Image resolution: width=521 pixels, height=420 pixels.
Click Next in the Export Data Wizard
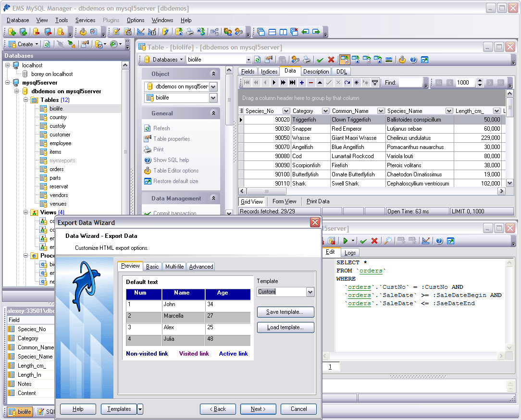click(258, 409)
